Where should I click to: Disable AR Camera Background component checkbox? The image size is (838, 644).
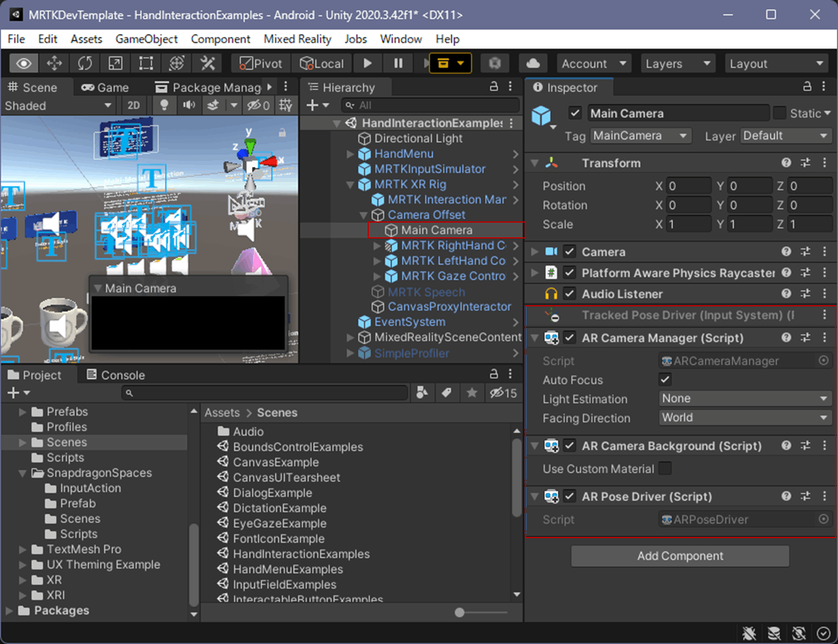tap(569, 446)
